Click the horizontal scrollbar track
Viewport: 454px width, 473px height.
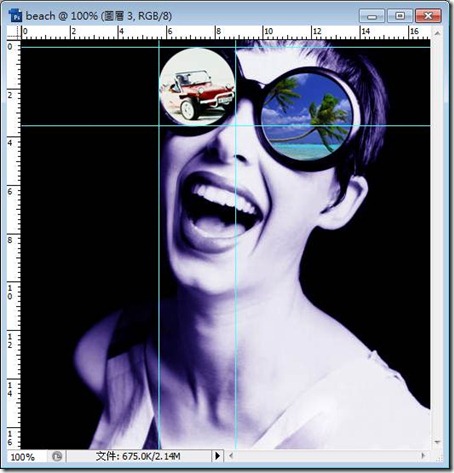327,455
